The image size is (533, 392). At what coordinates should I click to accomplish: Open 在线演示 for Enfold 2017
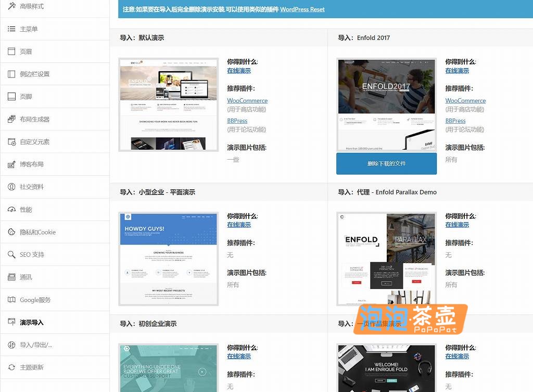tap(456, 71)
